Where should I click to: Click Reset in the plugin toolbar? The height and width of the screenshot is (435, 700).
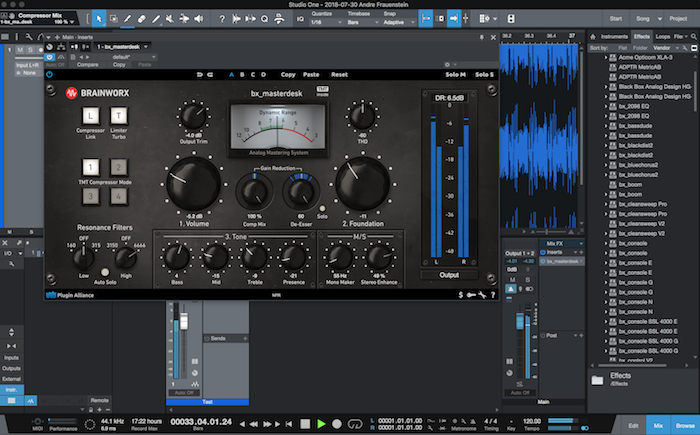coord(339,75)
